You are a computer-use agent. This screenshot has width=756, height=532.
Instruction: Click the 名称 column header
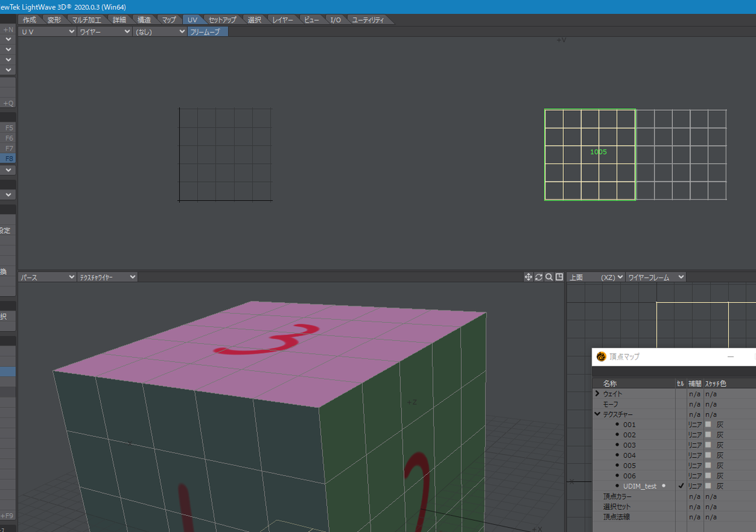(x=634, y=383)
